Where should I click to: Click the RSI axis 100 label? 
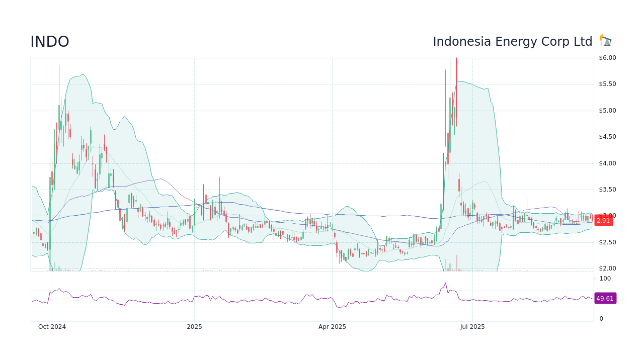coord(605,279)
